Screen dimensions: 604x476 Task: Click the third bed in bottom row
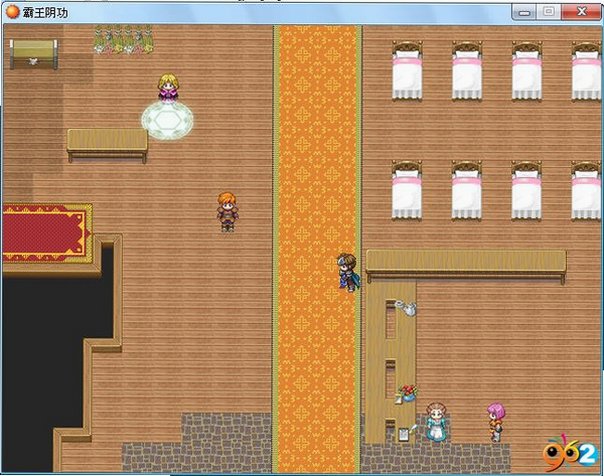pos(527,191)
